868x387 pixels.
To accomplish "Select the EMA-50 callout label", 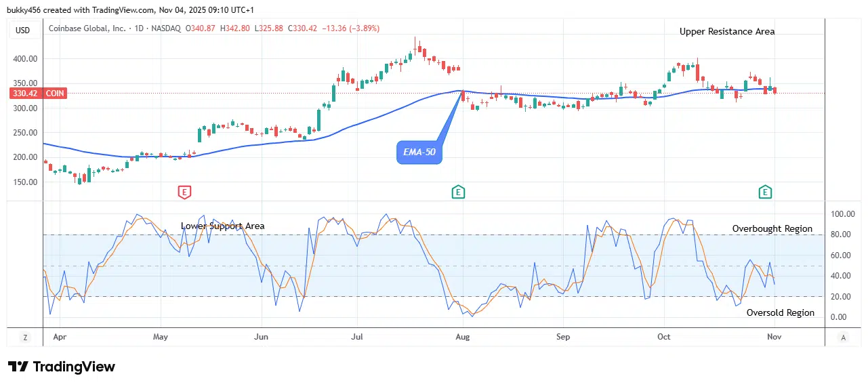I will pos(419,153).
